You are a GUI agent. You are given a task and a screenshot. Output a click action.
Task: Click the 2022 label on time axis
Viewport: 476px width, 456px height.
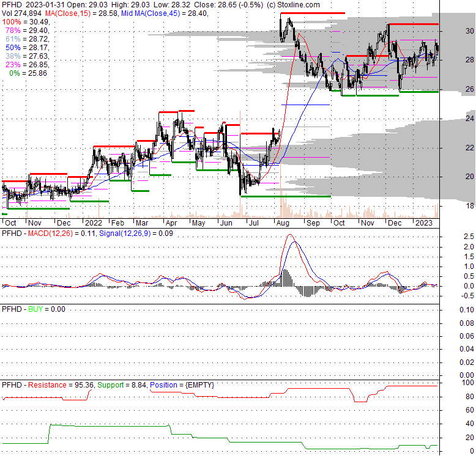tap(94, 223)
